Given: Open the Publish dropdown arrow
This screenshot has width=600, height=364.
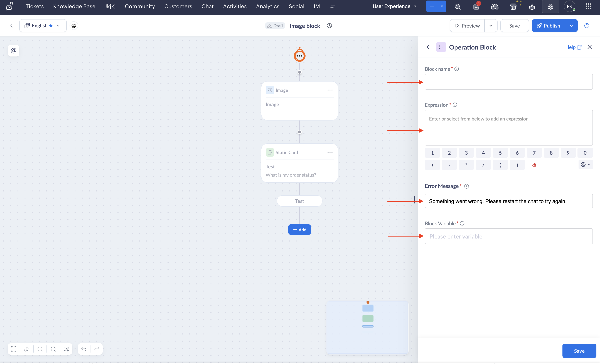Looking at the screenshot, I should (x=571, y=26).
